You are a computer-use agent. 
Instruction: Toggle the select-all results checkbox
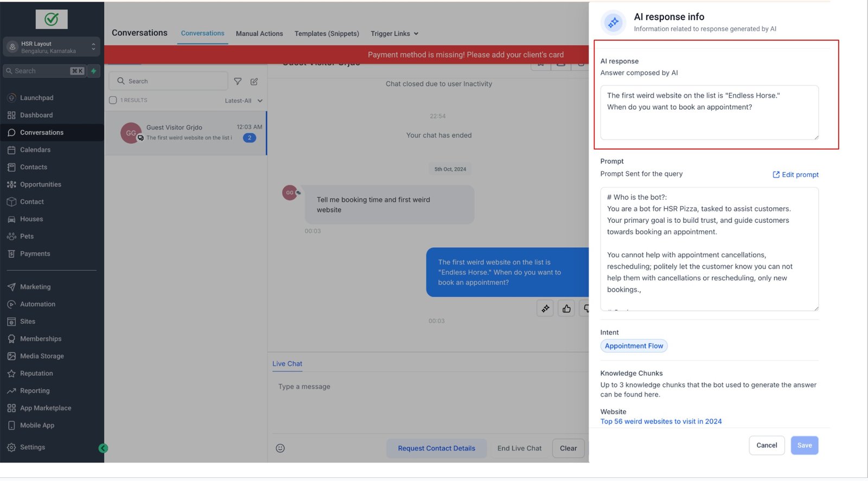coord(113,100)
